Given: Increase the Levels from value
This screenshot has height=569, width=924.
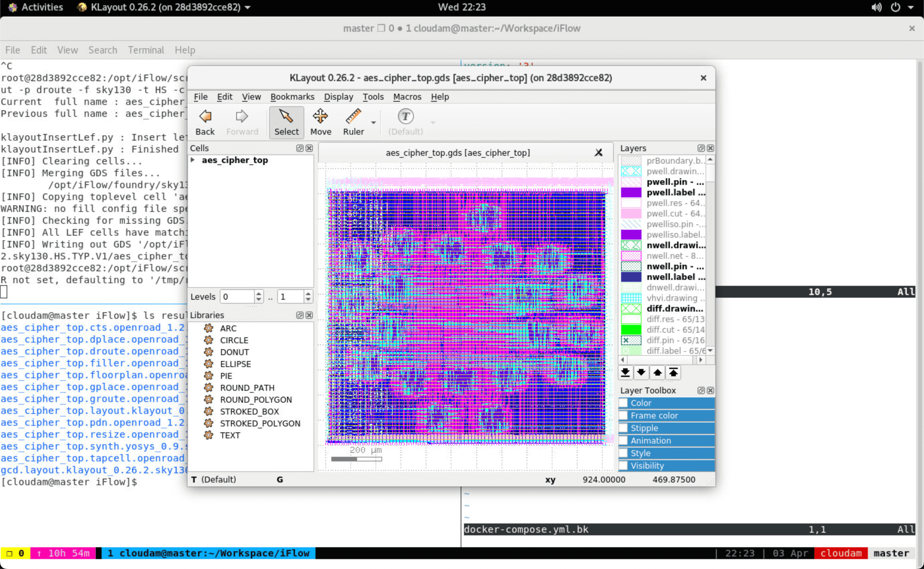Looking at the screenshot, I should point(258,293).
